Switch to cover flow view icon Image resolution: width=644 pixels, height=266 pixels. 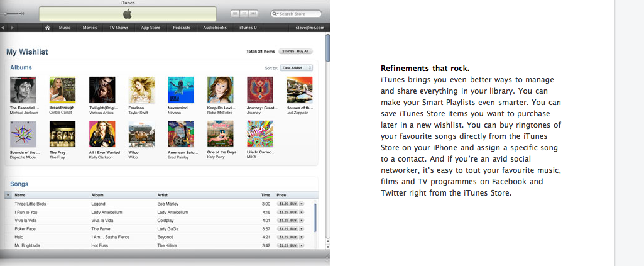click(253, 14)
